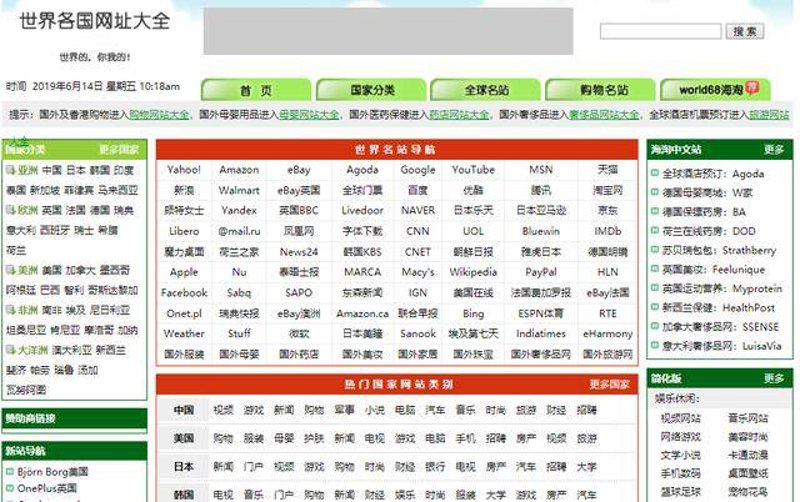Open the @mail.ru link

point(239,231)
